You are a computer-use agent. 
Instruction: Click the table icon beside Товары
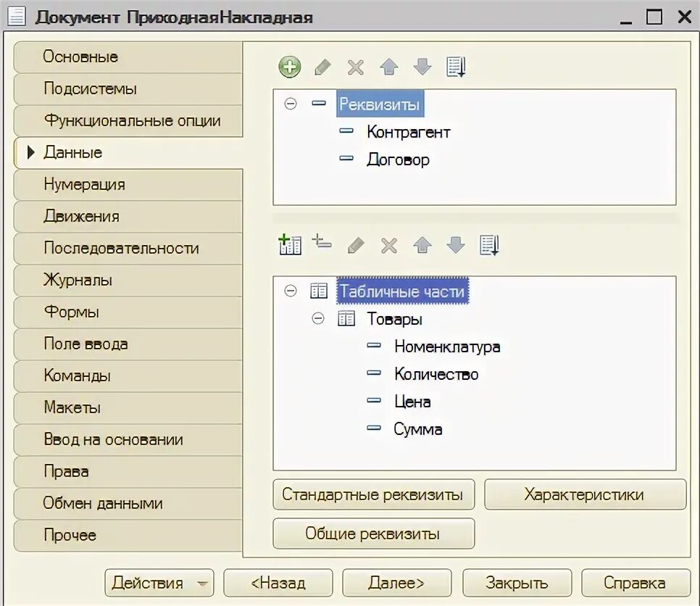click(x=346, y=318)
